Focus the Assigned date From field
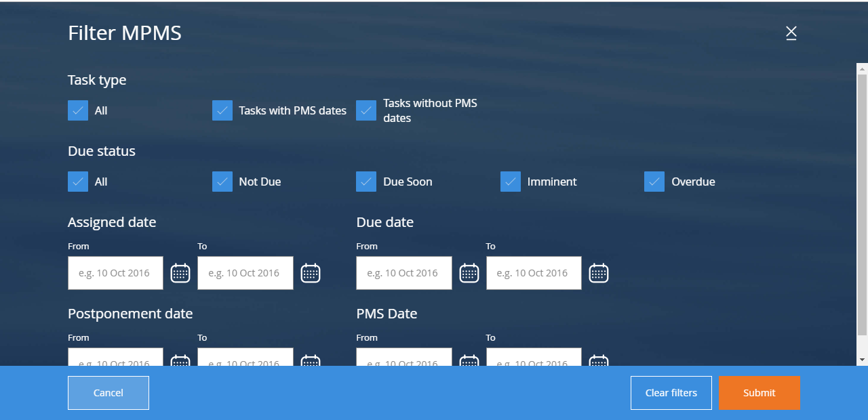This screenshot has width=868, height=420. (x=115, y=273)
